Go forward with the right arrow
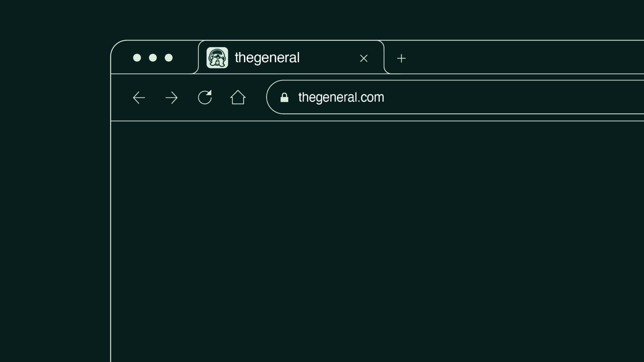Image resolution: width=644 pixels, height=362 pixels. (x=171, y=98)
